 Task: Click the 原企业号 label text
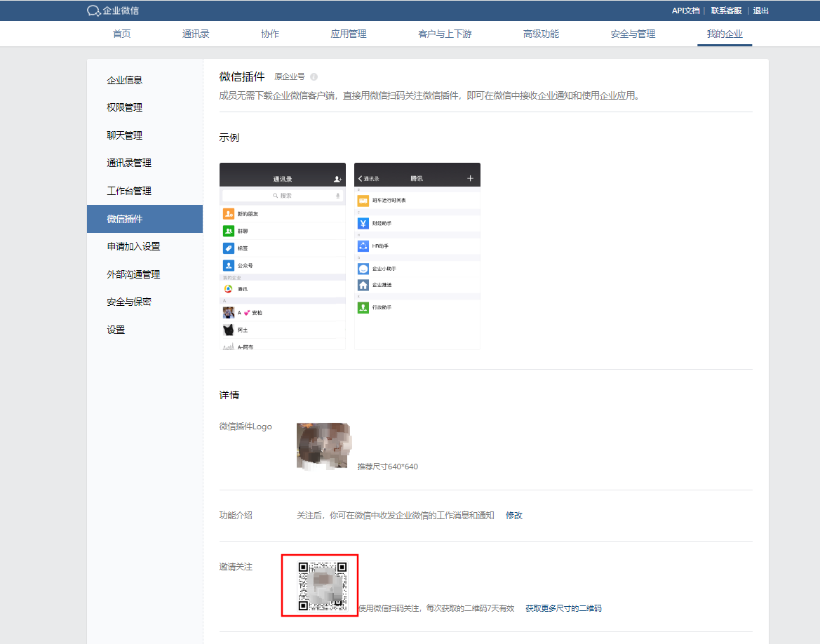point(290,77)
